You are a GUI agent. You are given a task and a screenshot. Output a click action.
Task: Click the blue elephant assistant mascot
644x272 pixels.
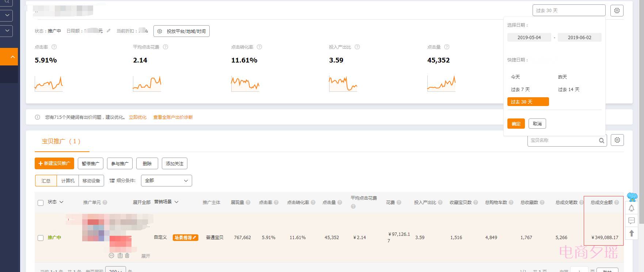(x=632, y=197)
